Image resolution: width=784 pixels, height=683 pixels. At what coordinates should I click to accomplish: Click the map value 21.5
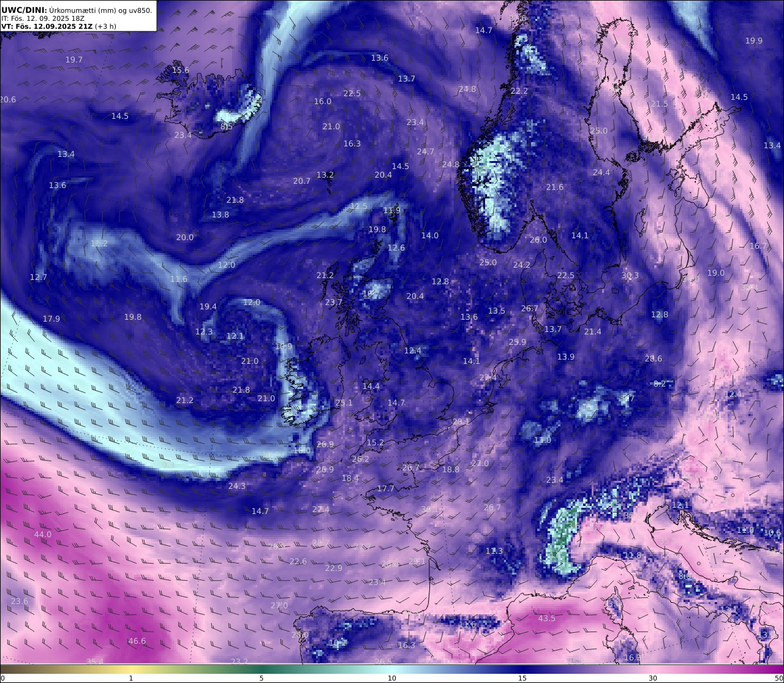pos(660,104)
